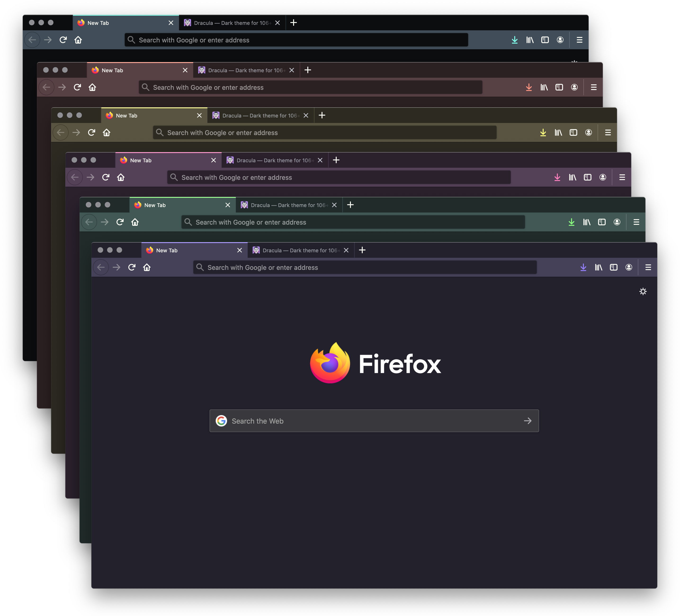Image resolution: width=680 pixels, height=616 pixels.
Task: Toggle sidebar icon in the rearmost cyan window
Action: coord(545,40)
